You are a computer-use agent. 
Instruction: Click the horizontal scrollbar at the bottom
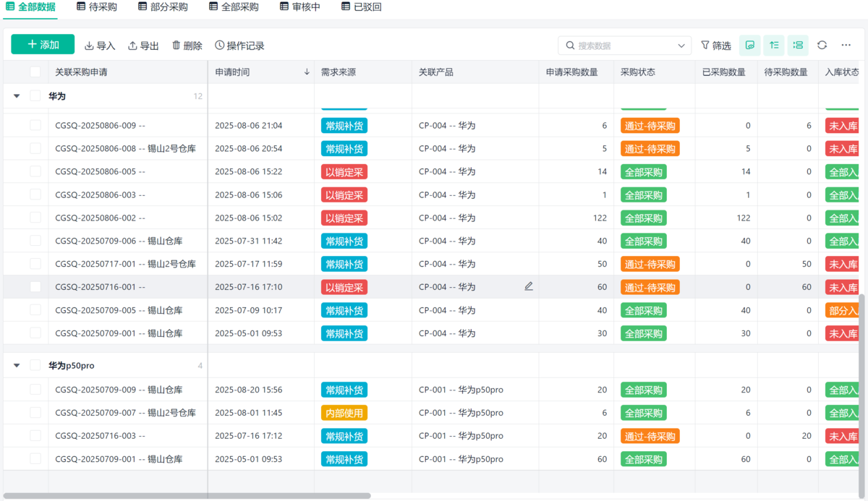[x=187, y=496]
